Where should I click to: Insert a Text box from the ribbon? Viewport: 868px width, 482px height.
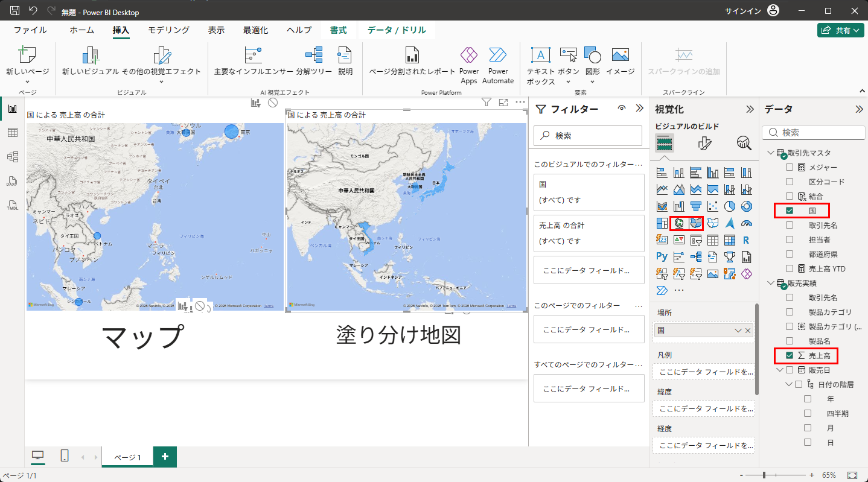tap(540, 65)
